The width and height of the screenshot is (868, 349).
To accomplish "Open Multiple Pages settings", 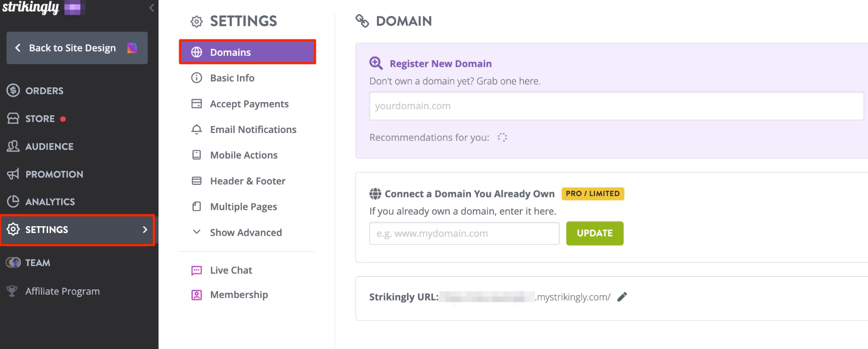I will click(243, 207).
